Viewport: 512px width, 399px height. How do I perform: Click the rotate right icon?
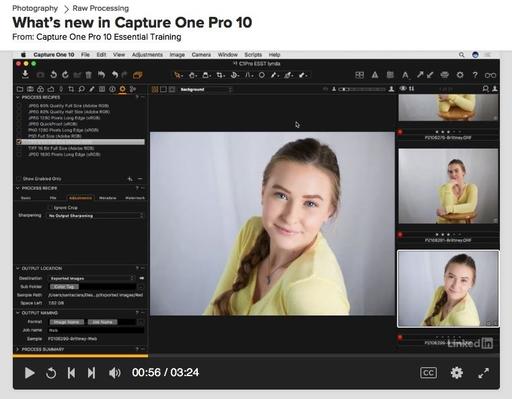pos(65,75)
